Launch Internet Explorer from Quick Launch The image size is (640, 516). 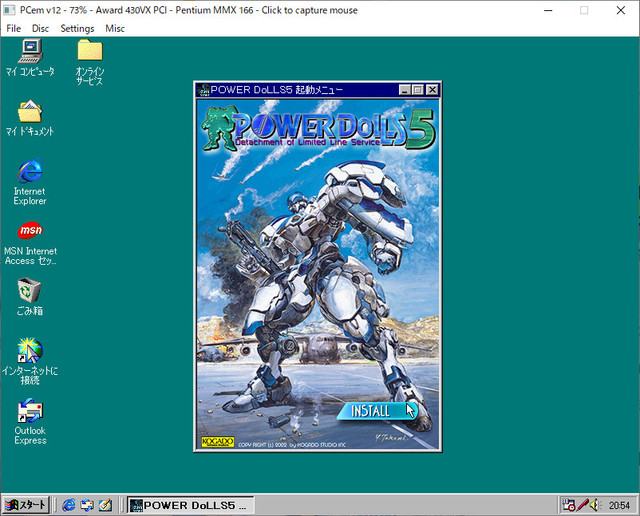(x=69, y=505)
